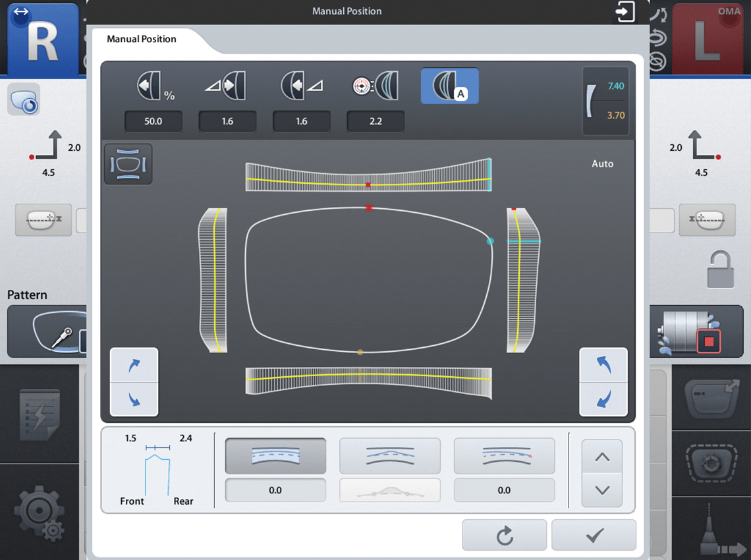Image resolution: width=751 pixels, height=560 pixels.
Task: Click the 2.4 Rear width value
Action: 186,438
